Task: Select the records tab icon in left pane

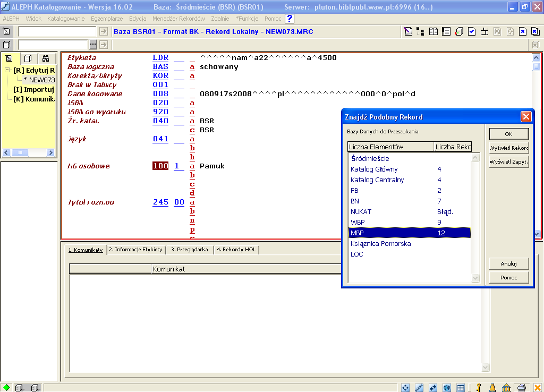Action: coord(10,58)
